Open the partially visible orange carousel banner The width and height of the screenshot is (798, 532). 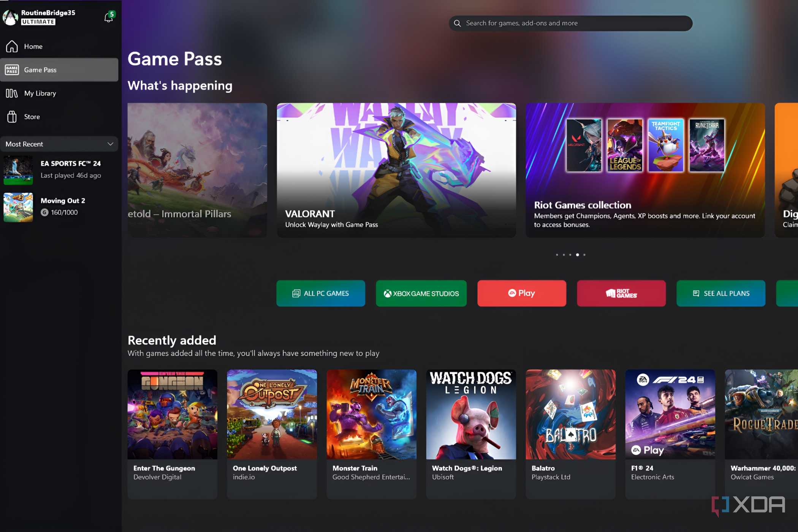click(x=786, y=170)
